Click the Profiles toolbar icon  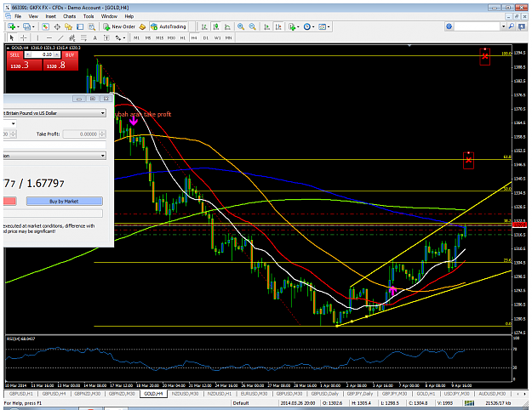point(26,26)
